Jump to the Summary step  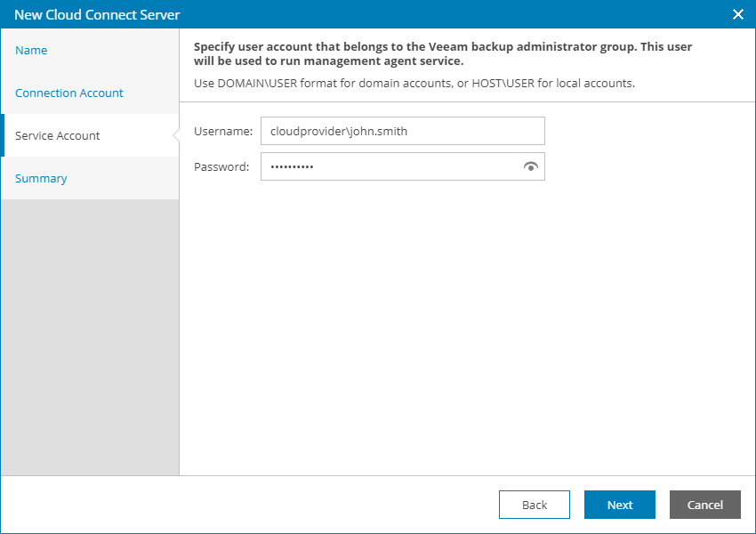click(x=41, y=179)
